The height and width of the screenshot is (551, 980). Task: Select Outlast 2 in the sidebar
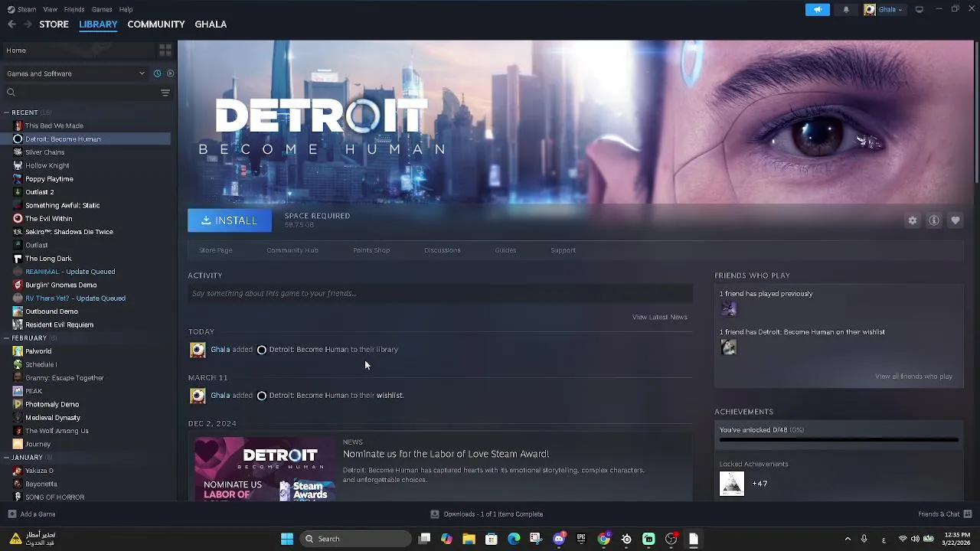39,192
